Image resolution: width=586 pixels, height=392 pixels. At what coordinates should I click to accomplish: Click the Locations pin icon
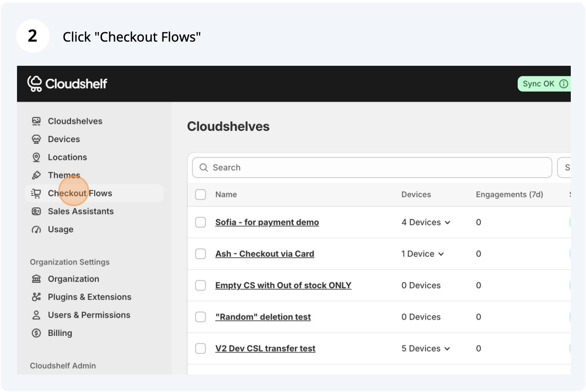pos(36,157)
